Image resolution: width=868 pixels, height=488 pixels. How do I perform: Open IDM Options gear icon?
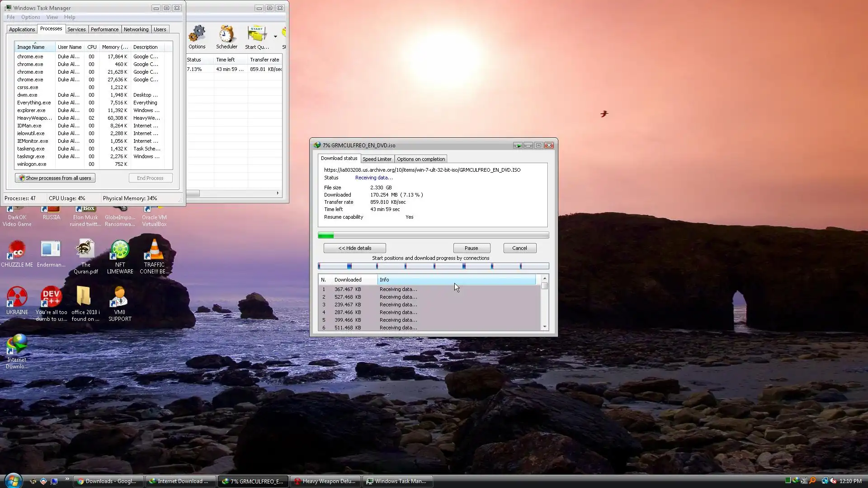tap(197, 35)
